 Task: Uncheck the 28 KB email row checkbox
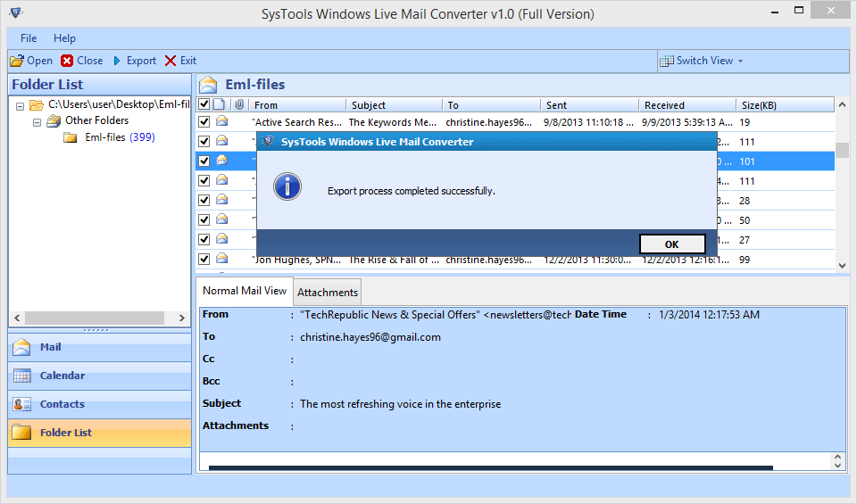[204, 201]
